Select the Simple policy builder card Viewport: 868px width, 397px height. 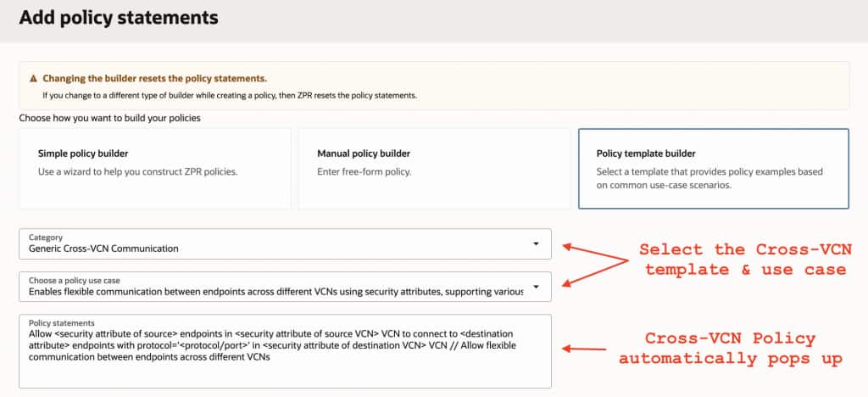(155, 168)
